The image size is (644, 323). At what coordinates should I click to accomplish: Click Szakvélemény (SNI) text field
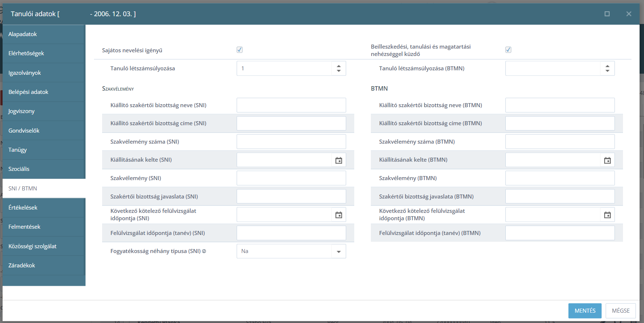[x=291, y=178]
